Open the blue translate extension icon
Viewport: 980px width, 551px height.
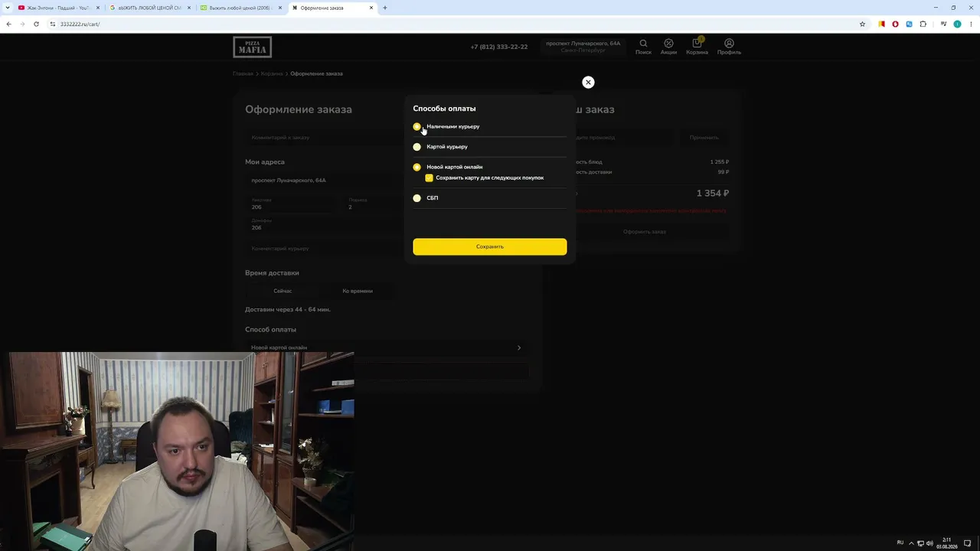(x=909, y=24)
